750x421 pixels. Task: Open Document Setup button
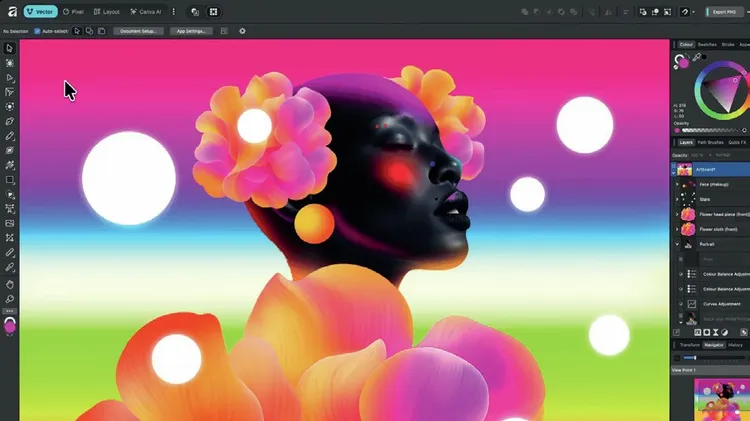pos(139,31)
